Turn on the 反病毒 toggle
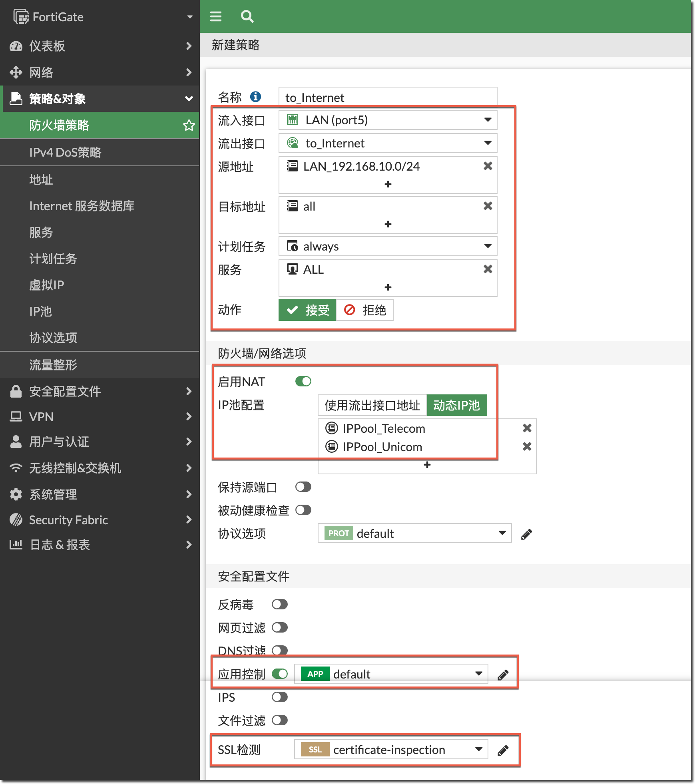Image resolution: width=695 pixels, height=784 pixels. [x=279, y=604]
